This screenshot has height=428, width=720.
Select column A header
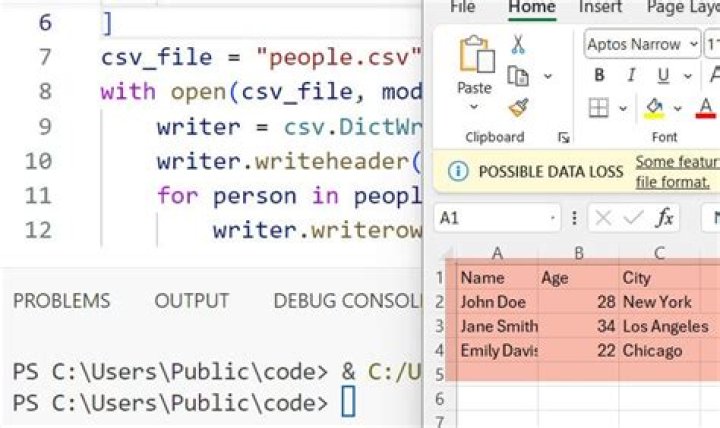pos(497,253)
